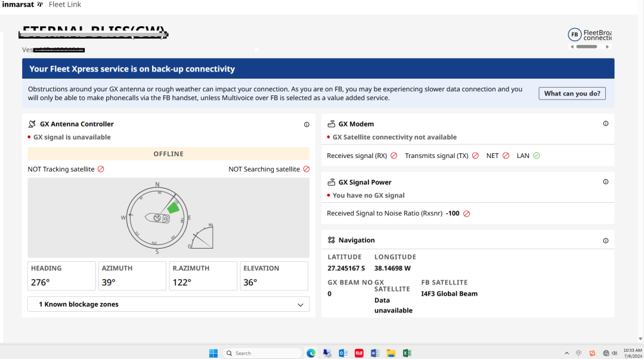Viewport: 644px width, 359px height.
Task: Click the NOT Searching satellite status icon
Action: click(x=306, y=169)
